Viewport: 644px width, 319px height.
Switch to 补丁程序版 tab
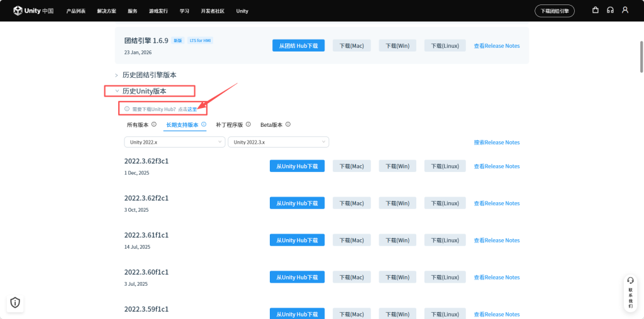[x=230, y=124]
